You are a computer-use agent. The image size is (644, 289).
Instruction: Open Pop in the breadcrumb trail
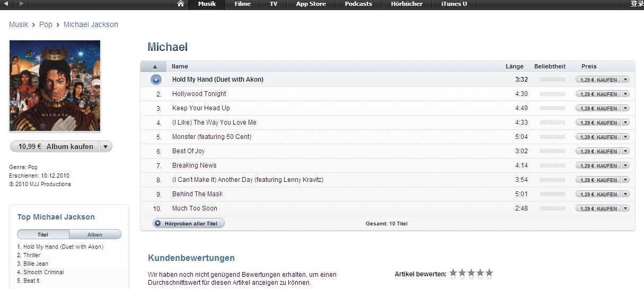(x=46, y=24)
